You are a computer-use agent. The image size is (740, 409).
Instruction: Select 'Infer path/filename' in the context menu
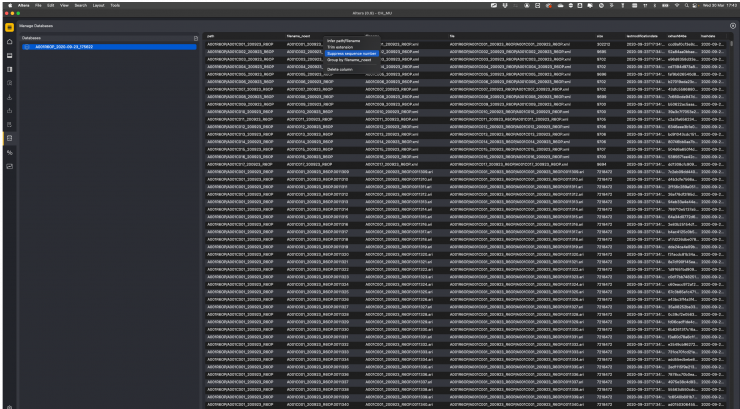coord(344,40)
